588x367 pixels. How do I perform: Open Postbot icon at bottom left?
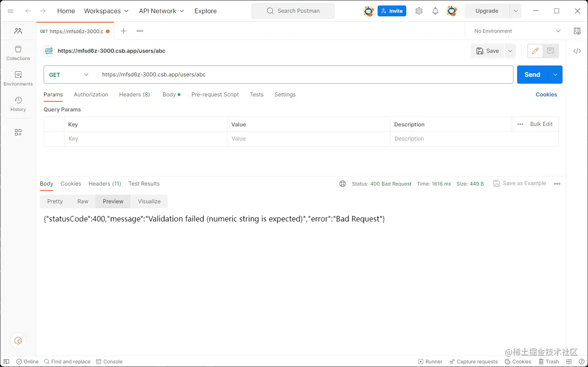[18, 341]
